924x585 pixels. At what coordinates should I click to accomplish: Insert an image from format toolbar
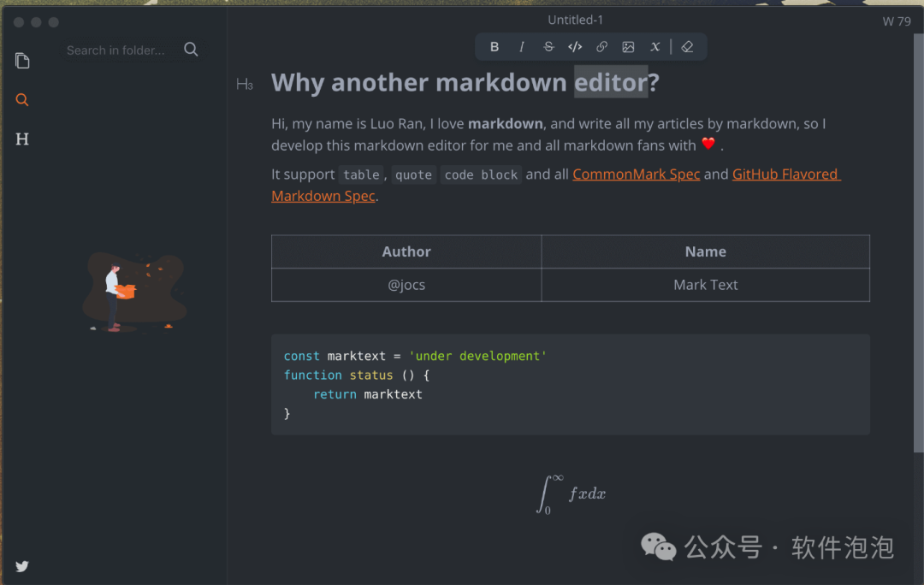[628, 46]
